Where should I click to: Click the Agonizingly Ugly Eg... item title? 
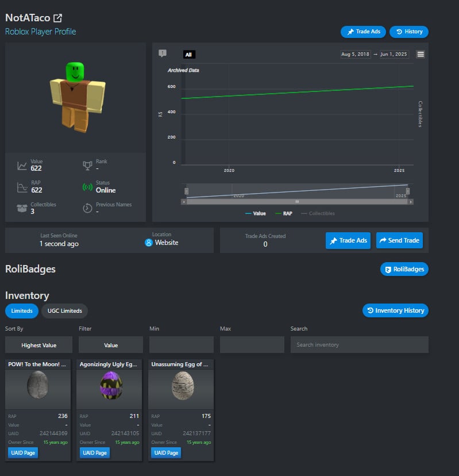pyautogui.click(x=109, y=364)
